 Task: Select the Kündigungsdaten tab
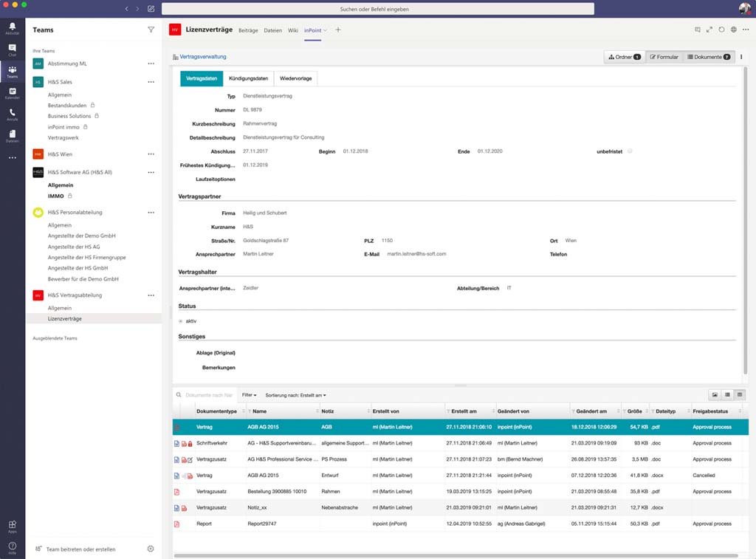coord(248,78)
